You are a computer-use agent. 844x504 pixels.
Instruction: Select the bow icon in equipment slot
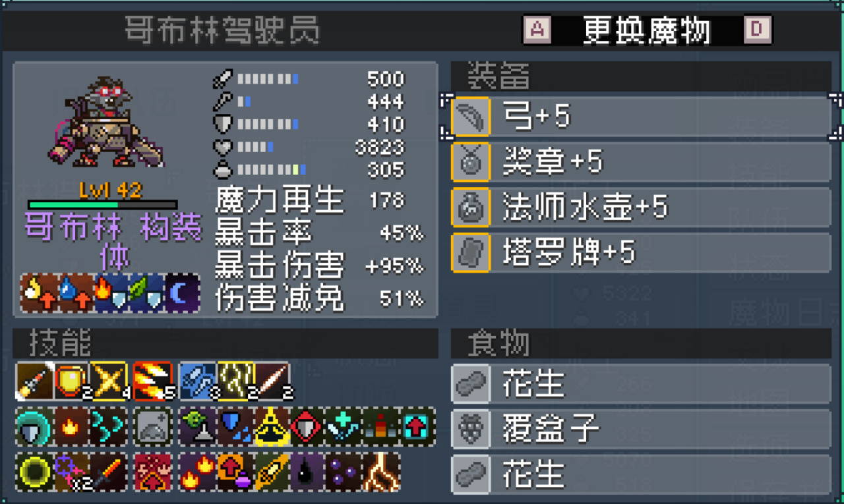(471, 117)
